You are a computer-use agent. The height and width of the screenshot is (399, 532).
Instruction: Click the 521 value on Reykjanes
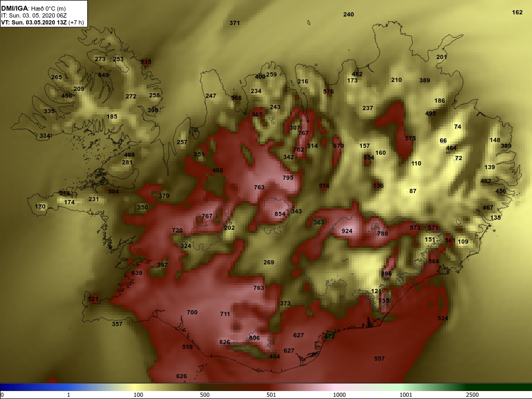(93, 299)
